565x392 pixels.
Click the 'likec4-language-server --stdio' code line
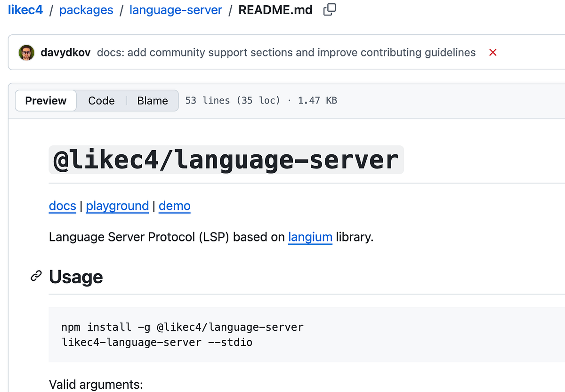click(x=157, y=342)
